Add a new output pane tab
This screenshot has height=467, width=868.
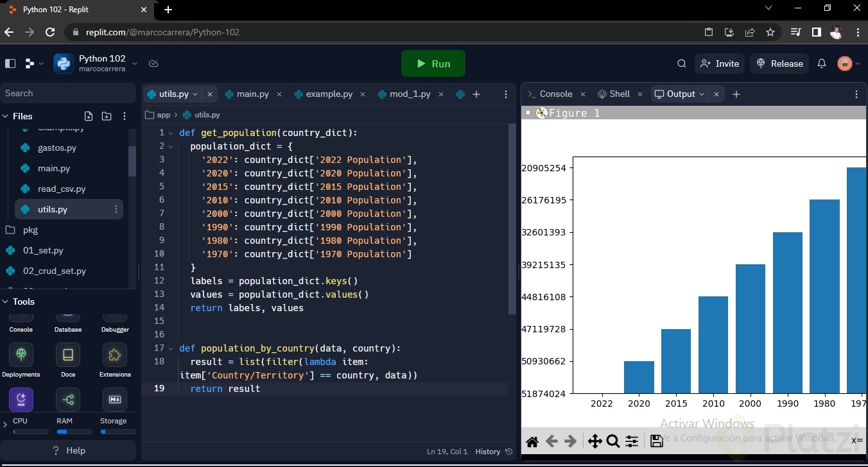point(736,94)
